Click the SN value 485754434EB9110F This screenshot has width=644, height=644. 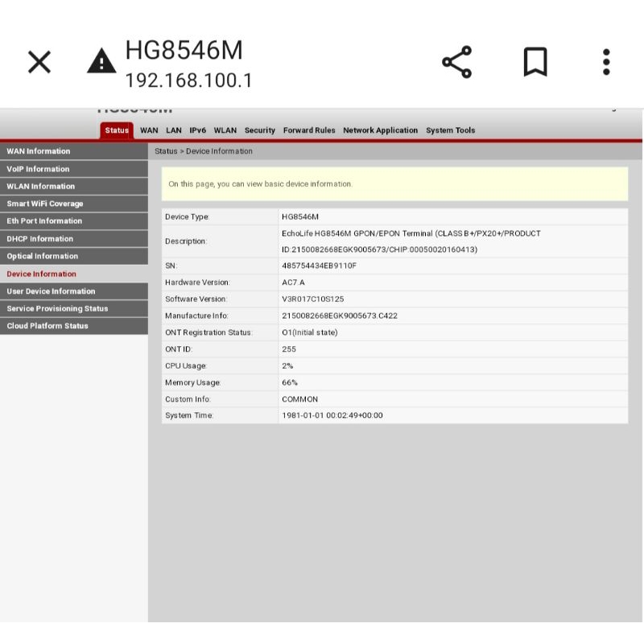click(x=319, y=266)
